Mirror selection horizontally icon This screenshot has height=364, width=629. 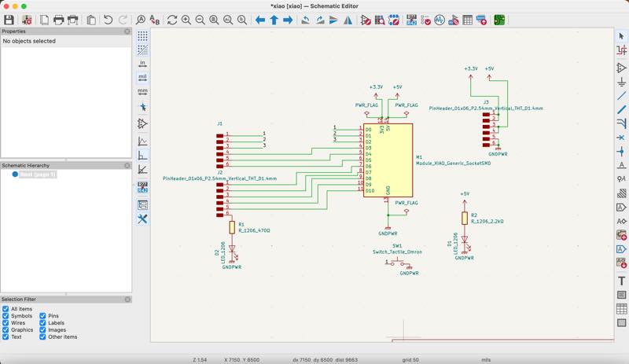[x=348, y=20]
